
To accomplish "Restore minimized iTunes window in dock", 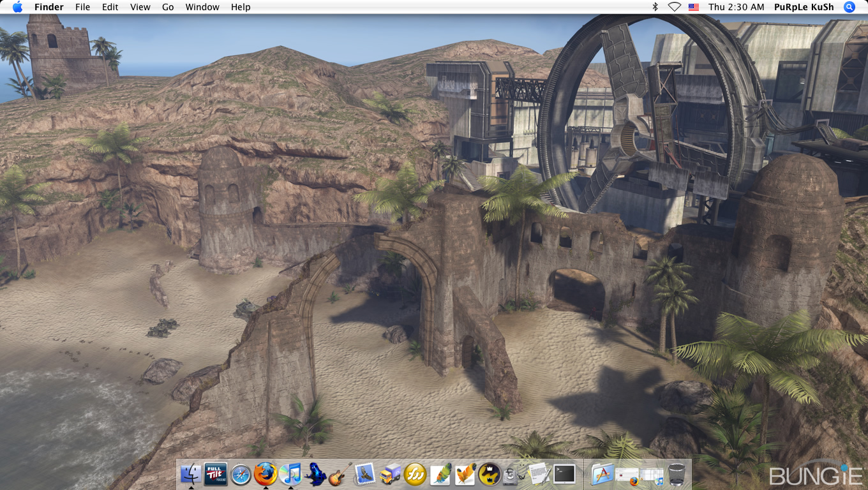I will [652, 476].
